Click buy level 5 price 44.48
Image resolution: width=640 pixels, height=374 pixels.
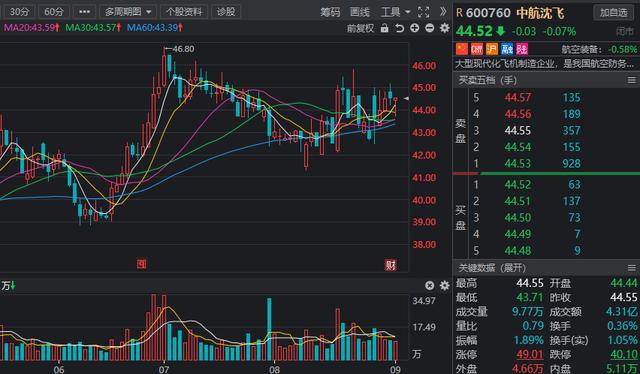click(518, 250)
